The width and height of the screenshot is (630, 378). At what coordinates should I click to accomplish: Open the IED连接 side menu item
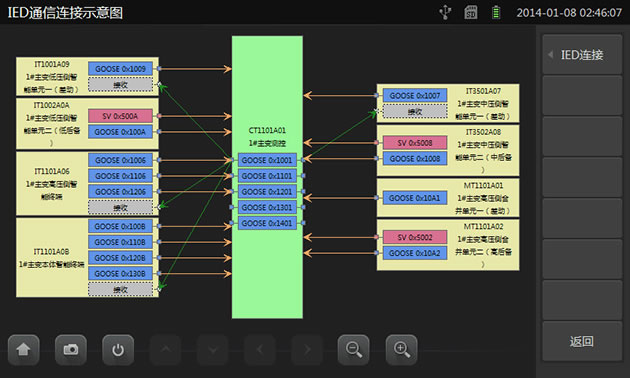(582, 55)
